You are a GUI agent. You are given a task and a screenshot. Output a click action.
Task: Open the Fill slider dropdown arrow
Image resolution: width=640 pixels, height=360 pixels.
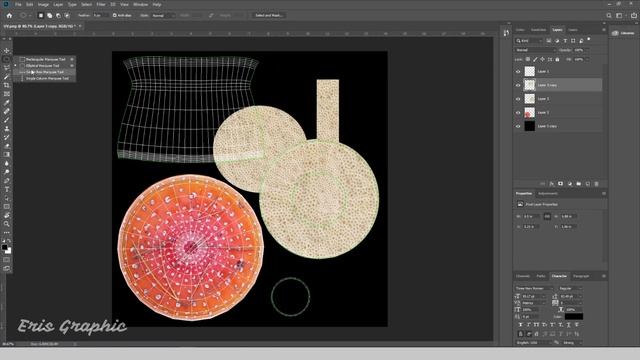[x=587, y=60]
